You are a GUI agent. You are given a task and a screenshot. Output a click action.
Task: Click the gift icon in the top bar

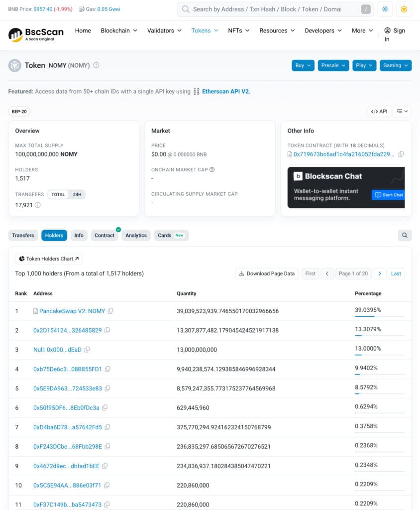(404, 9)
